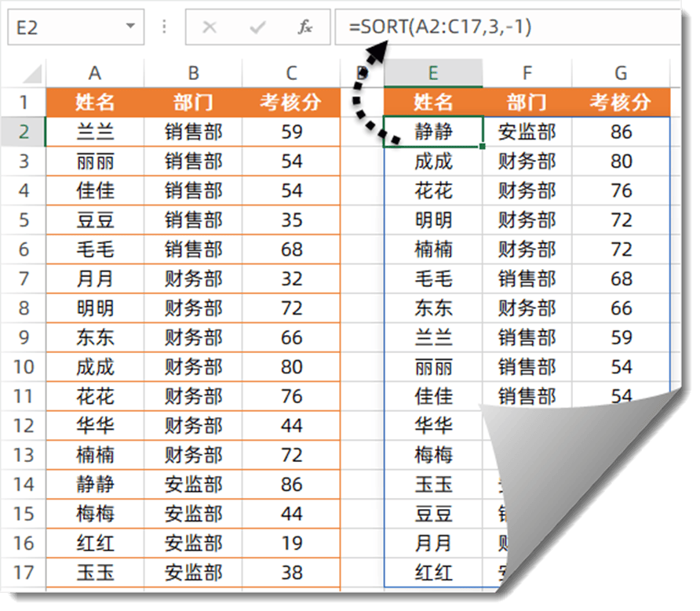Select cell A4 containing 佳佳
The height and width of the screenshot is (611, 700).
point(95,191)
